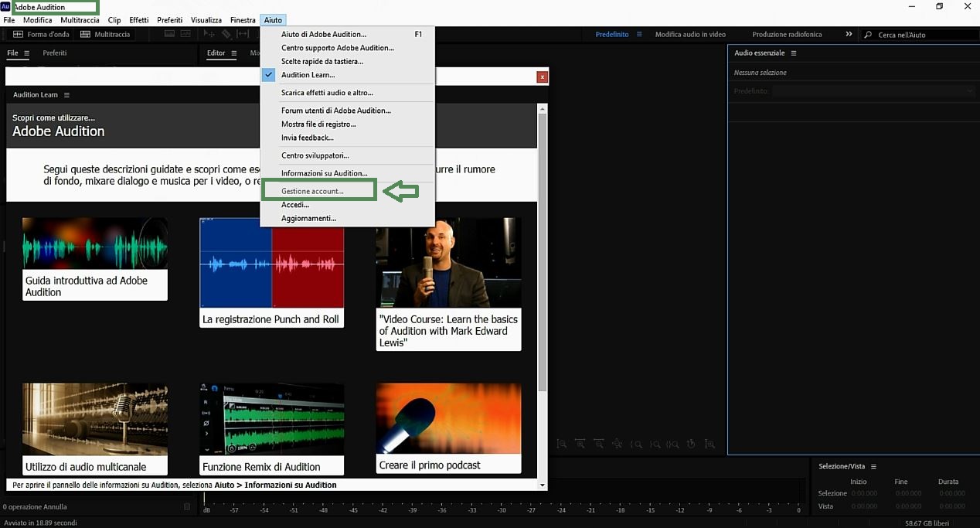The height and width of the screenshot is (528, 980).
Task: Select Modifica audio in video workspace
Action: [x=690, y=34]
